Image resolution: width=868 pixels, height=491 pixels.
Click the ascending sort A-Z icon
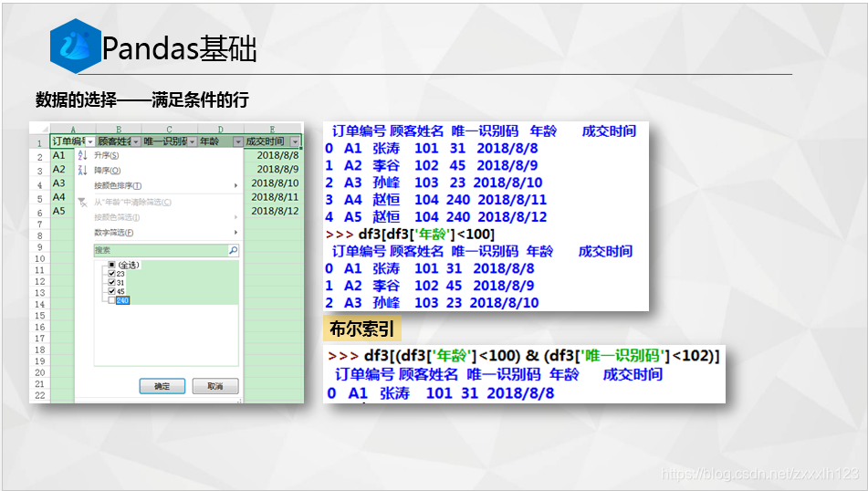tap(82, 155)
